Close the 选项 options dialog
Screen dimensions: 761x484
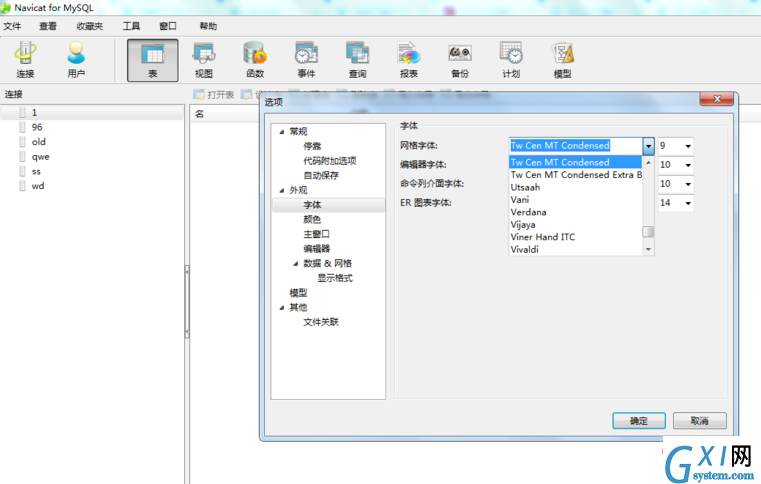717,99
